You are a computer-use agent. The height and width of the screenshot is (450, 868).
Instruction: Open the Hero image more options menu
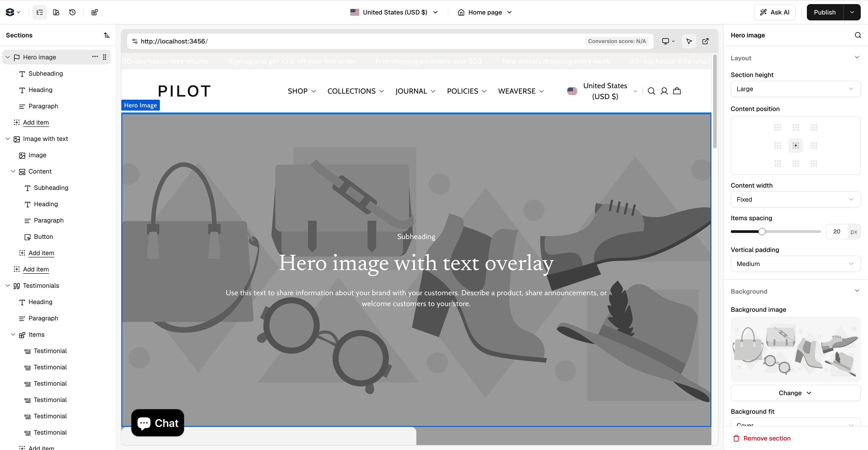point(95,57)
